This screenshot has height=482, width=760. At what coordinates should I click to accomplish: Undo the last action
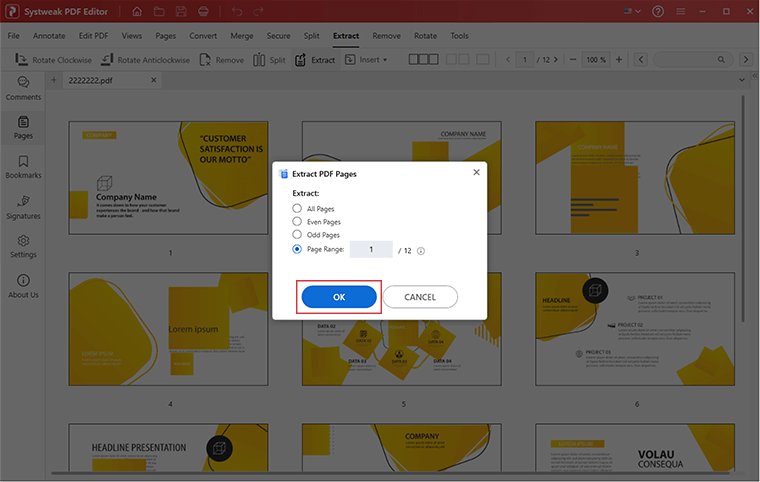237,11
